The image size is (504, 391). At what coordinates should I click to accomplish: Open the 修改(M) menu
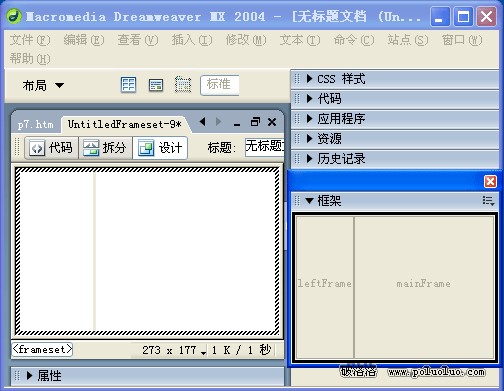246,40
